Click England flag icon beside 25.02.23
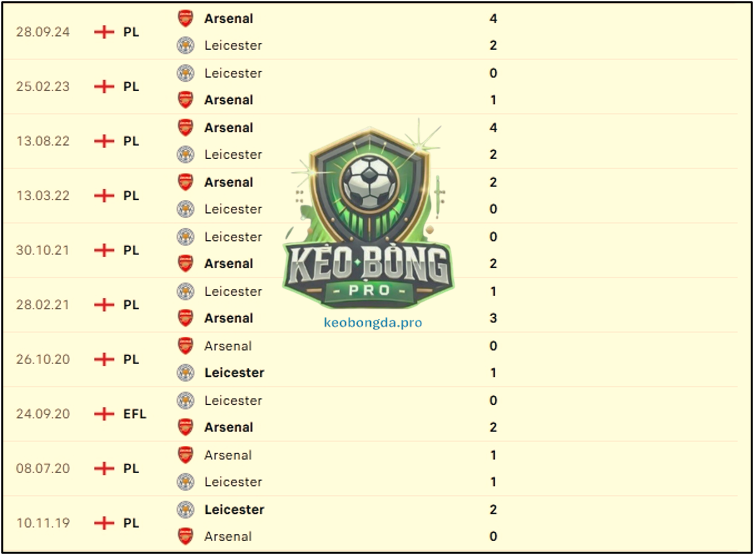 point(104,87)
